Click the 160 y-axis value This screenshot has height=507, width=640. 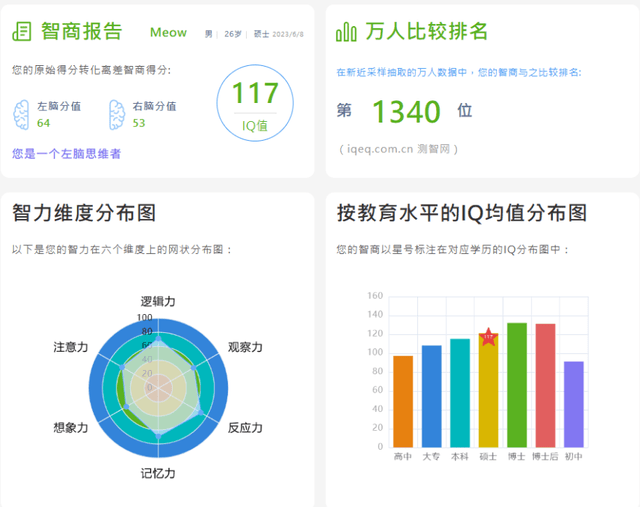[x=375, y=296]
